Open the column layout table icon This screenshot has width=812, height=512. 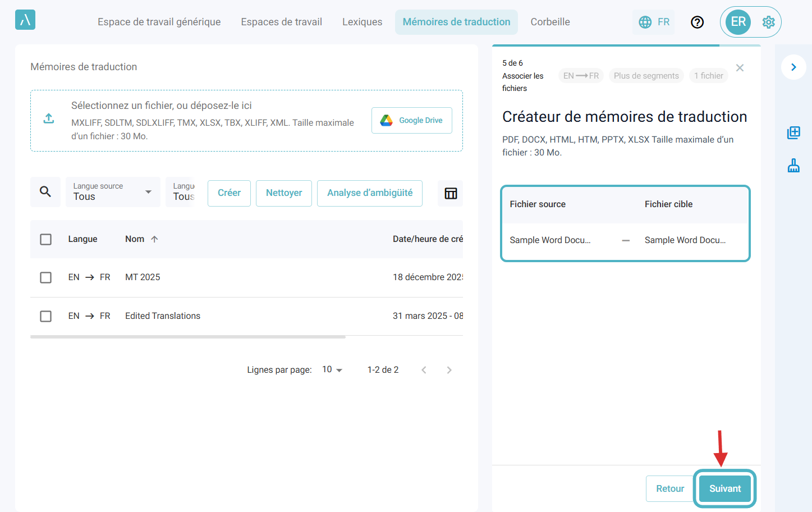(451, 193)
